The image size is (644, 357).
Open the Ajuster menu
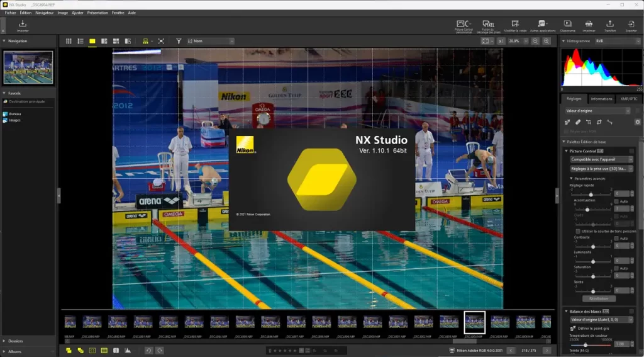pos(77,13)
